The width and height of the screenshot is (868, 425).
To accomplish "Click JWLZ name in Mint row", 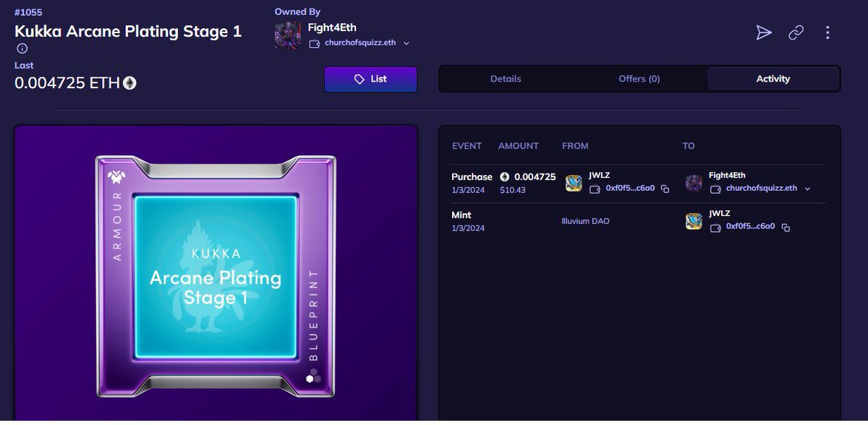I will (720, 213).
